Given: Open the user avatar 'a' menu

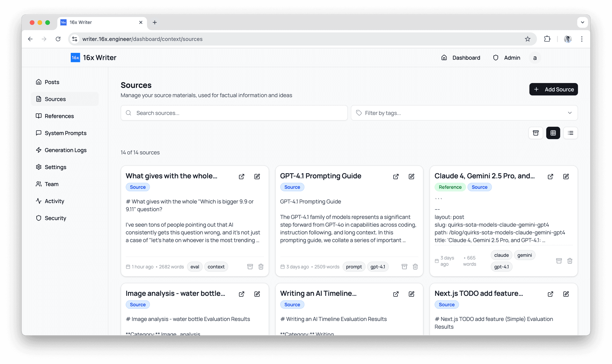Looking at the screenshot, I should pyautogui.click(x=535, y=58).
